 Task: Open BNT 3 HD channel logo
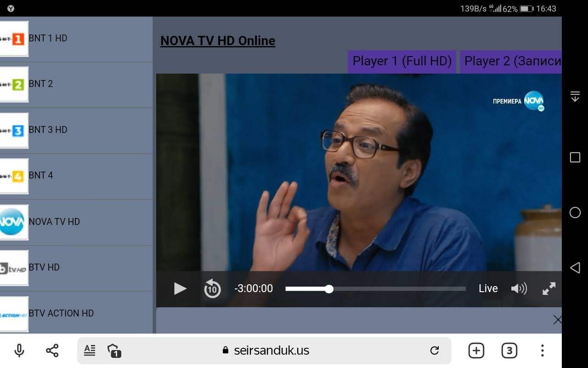point(14,131)
